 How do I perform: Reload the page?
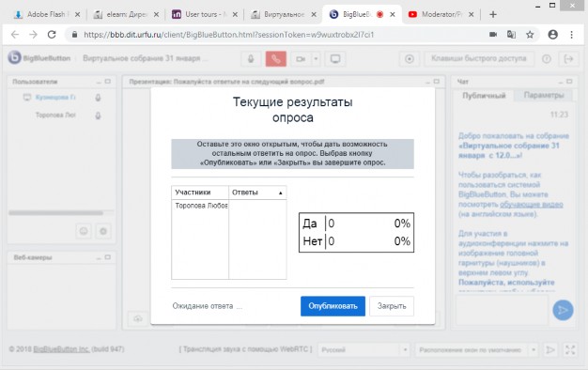tap(52, 35)
